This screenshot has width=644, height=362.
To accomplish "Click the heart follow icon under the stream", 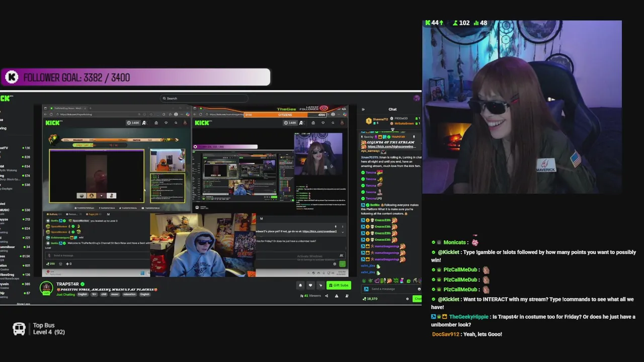I will tap(310, 285).
